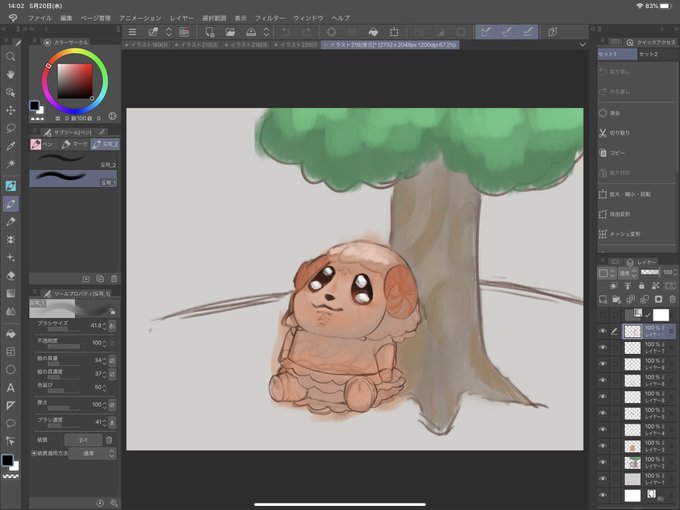Select the Eyedropper tool
This screenshot has width=680, height=510.
coord(10,146)
